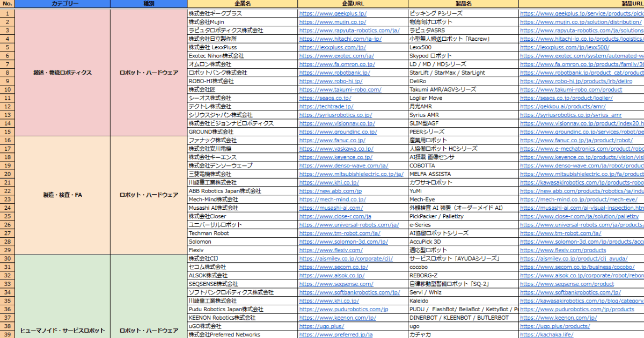Select the 製品名 column header
644x338 pixels.
pos(463,4)
